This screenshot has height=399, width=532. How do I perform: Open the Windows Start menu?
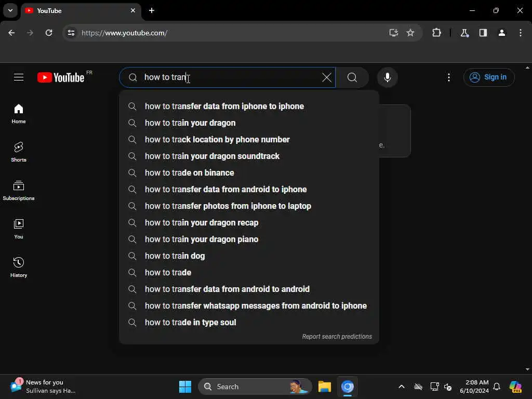(x=185, y=387)
